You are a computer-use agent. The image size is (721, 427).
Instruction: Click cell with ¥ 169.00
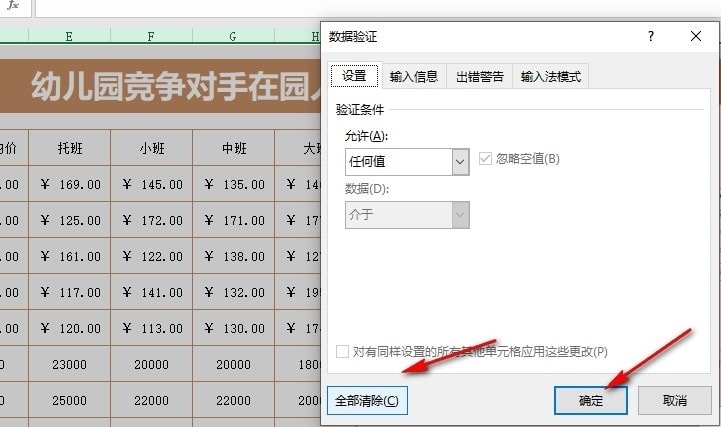pyautogui.click(x=69, y=184)
